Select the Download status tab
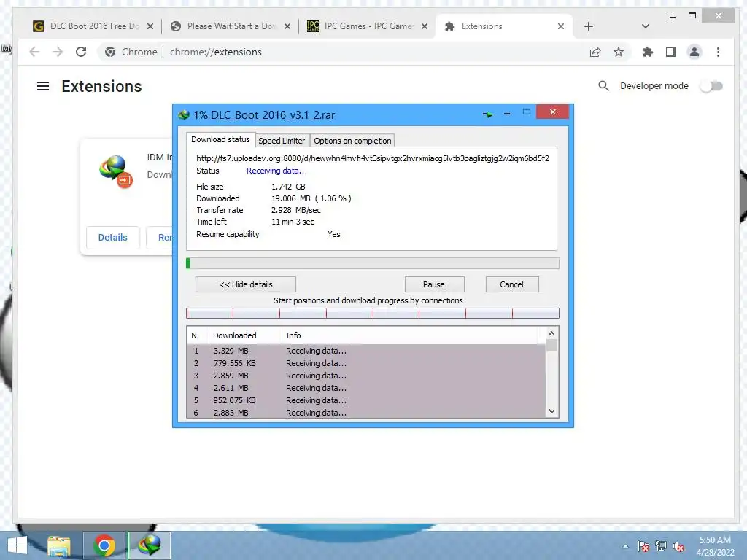Viewport: 747px width, 560px height. pos(220,139)
